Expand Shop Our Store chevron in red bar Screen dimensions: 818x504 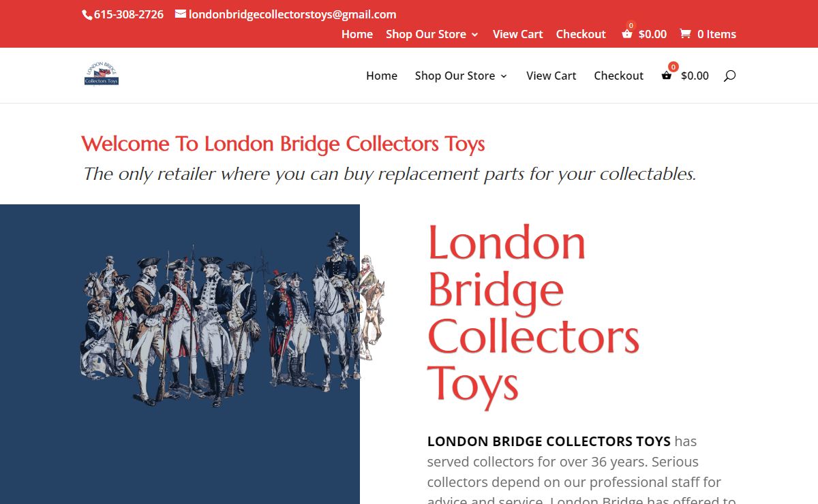coord(474,35)
